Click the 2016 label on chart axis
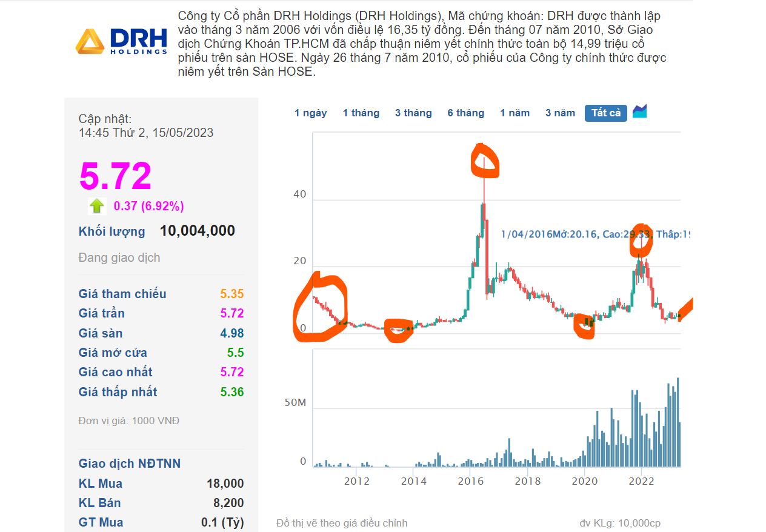This screenshot has width=766, height=532. 471,481
